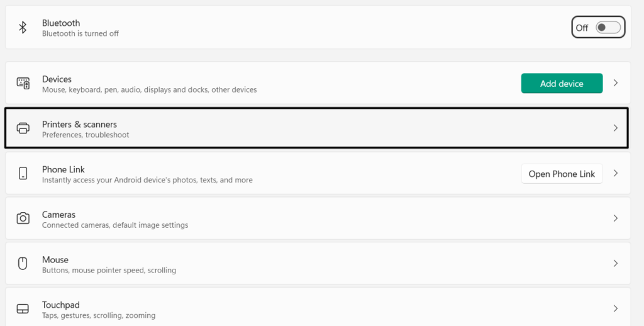The height and width of the screenshot is (326, 644).
Task: Open the Mouse settings chevron
Action: pos(616,264)
